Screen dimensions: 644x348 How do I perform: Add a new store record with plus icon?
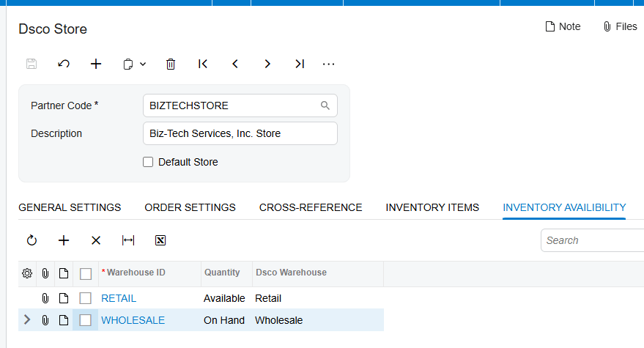click(x=96, y=64)
